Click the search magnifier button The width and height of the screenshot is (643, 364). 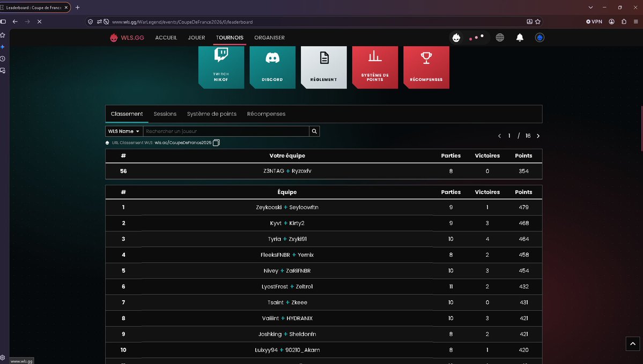click(314, 131)
